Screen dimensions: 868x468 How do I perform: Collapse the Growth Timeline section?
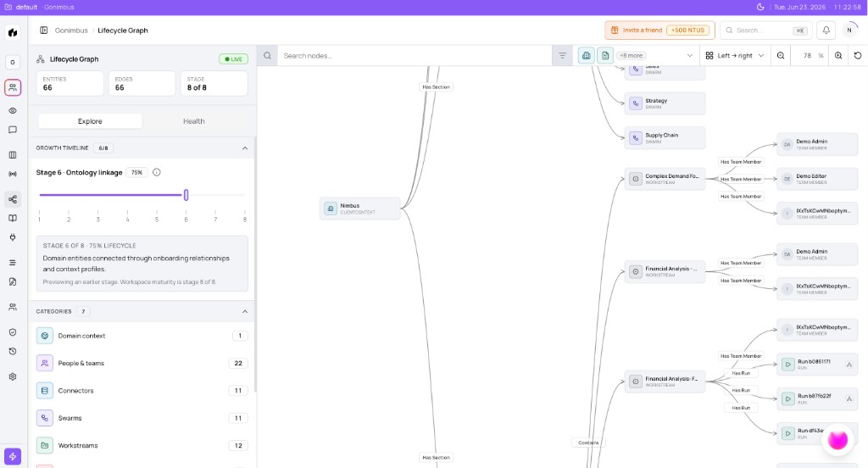pyautogui.click(x=245, y=148)
